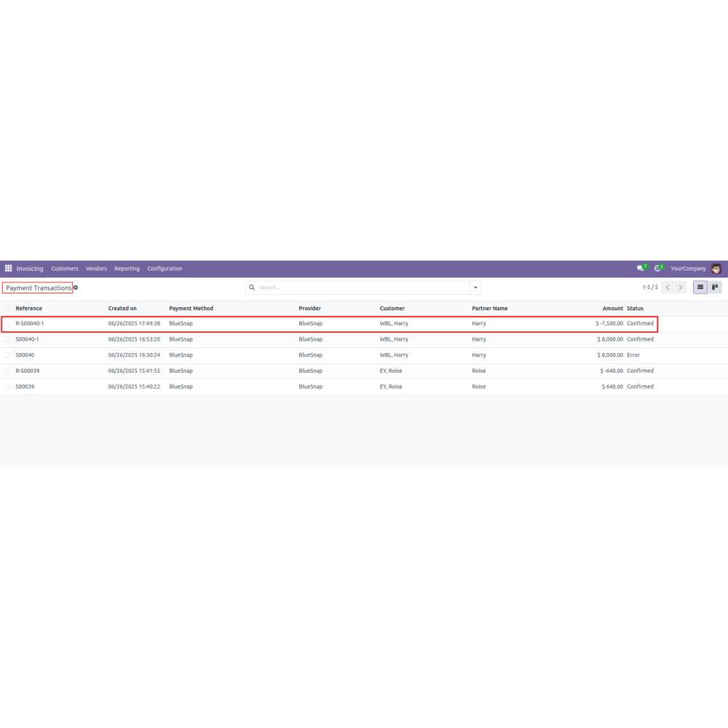Sort the list by the Amount column
The height and width of the screenshot is (728, 728).
point(612,309)
